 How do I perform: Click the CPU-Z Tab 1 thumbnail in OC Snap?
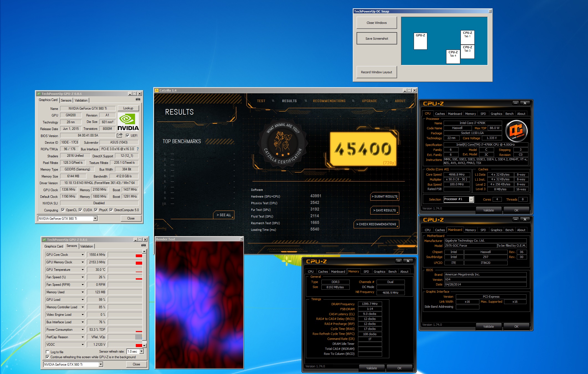tap(467, 37)
